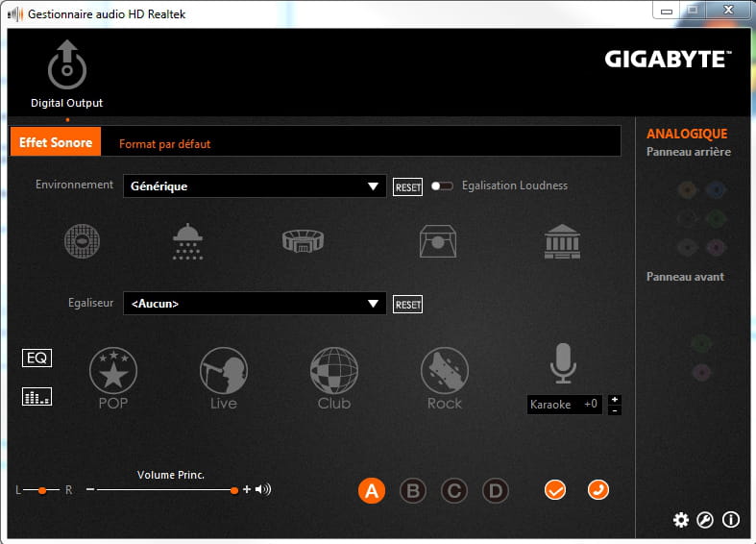Click the pink rear panel jack
Viewport: 756px width, 544px height.
[716, 248]
